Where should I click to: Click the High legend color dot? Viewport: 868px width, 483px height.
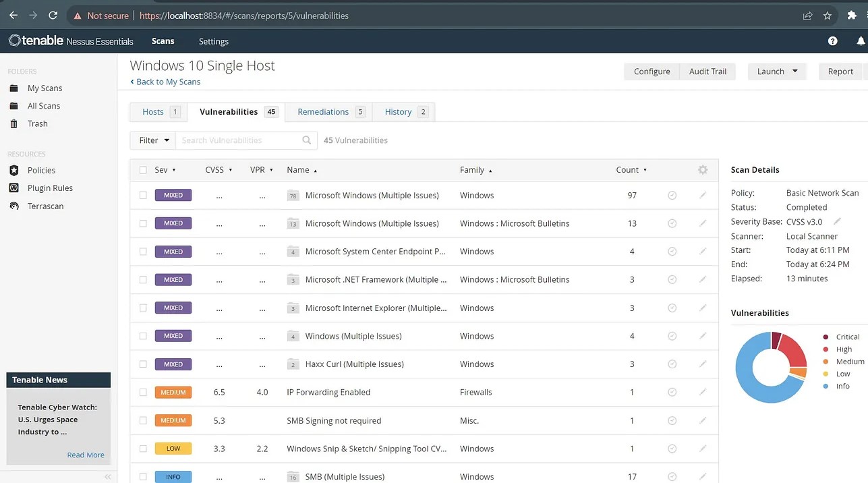(826, 349)
